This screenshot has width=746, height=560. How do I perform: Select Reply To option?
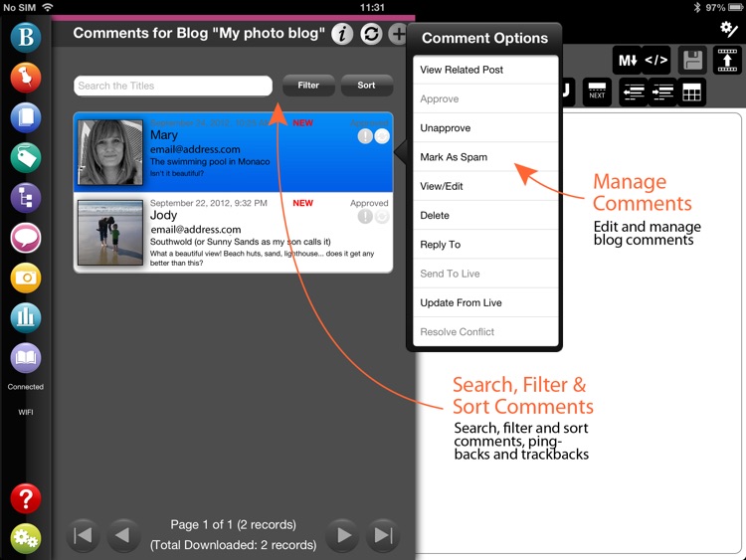point(485,245)
